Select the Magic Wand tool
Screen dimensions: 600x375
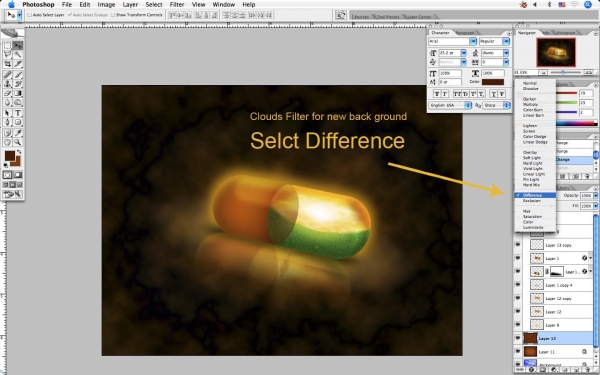pyautogui.click(x=18, y=55)
